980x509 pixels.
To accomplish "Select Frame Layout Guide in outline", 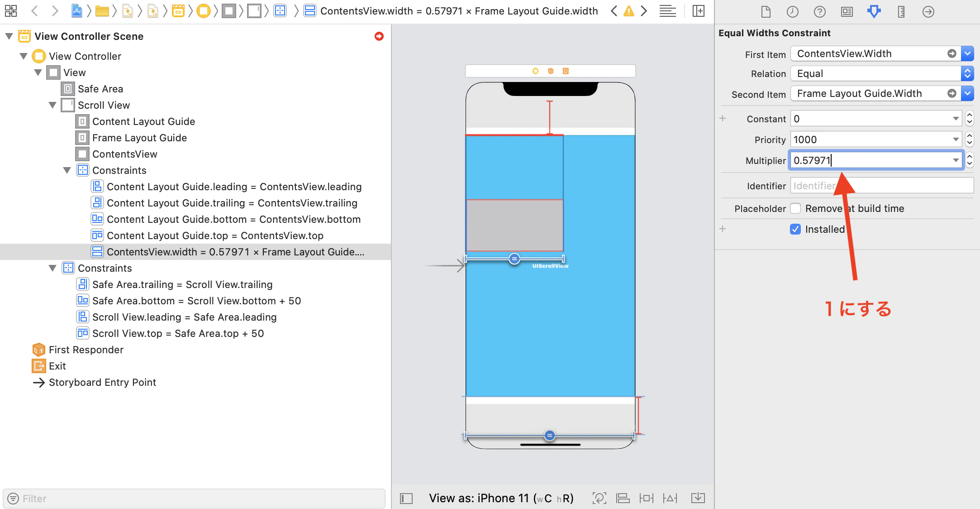I will (x=139, y=138).
